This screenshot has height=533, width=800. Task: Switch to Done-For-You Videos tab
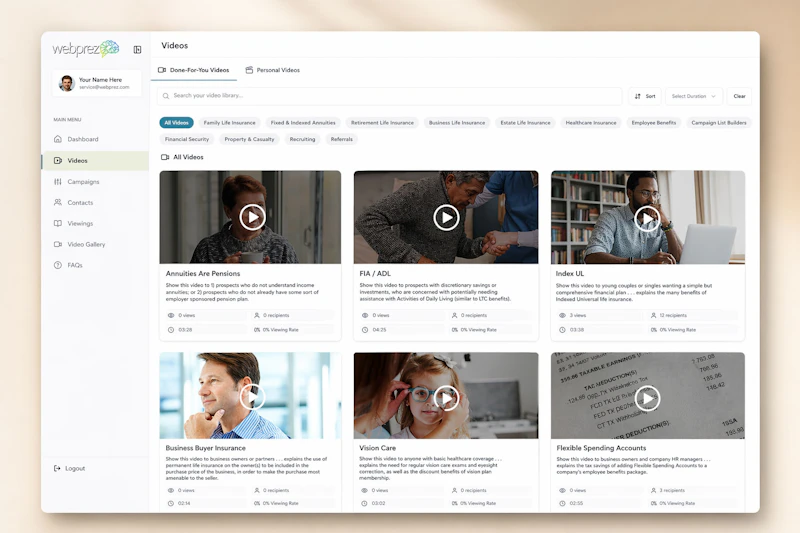pyautogui.click(x=194, y=70)
